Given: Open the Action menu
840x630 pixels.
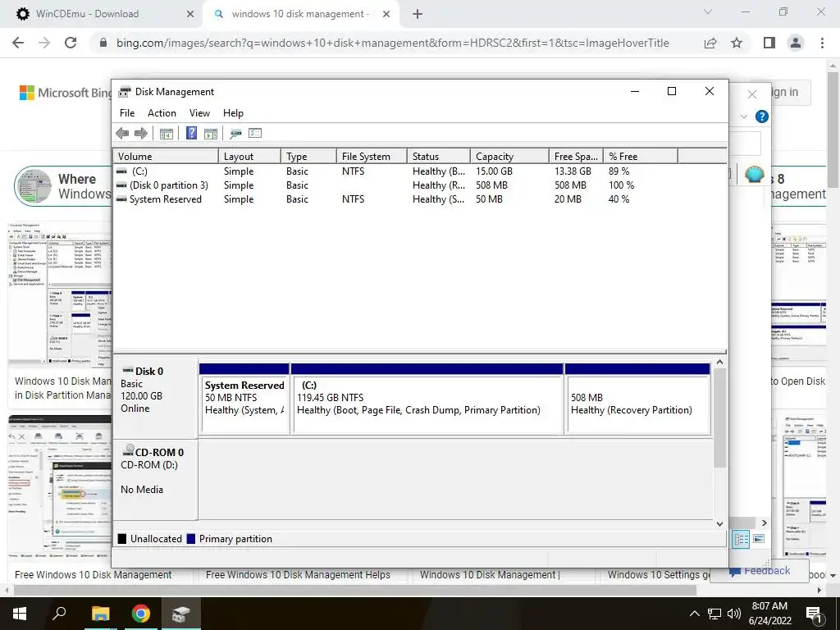Looking at the screenshot, I should click(162, 113).
